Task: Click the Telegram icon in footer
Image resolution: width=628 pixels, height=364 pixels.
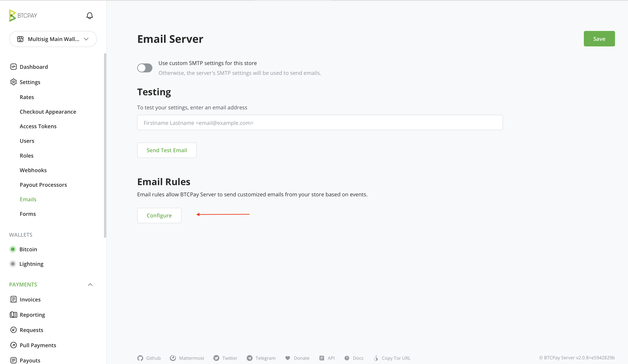Action: tap(249, 358)
